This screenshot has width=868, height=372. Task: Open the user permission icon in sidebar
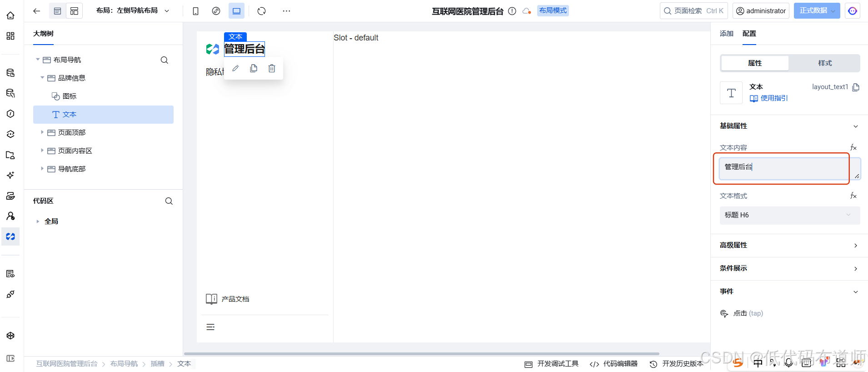[10, 216]
